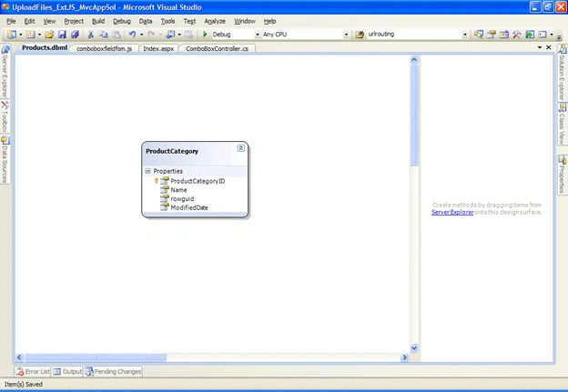Click the Find in Files icon
568x392 pixels.
(360, 35)
